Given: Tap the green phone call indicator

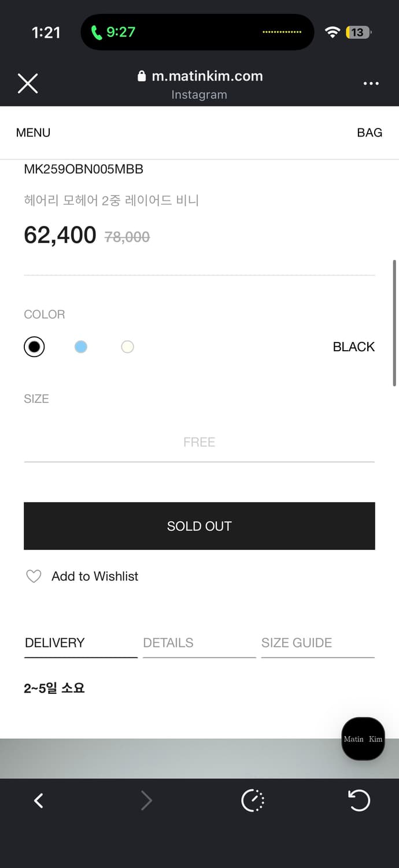Looking at the screenshot, I should tap(113, 32).
